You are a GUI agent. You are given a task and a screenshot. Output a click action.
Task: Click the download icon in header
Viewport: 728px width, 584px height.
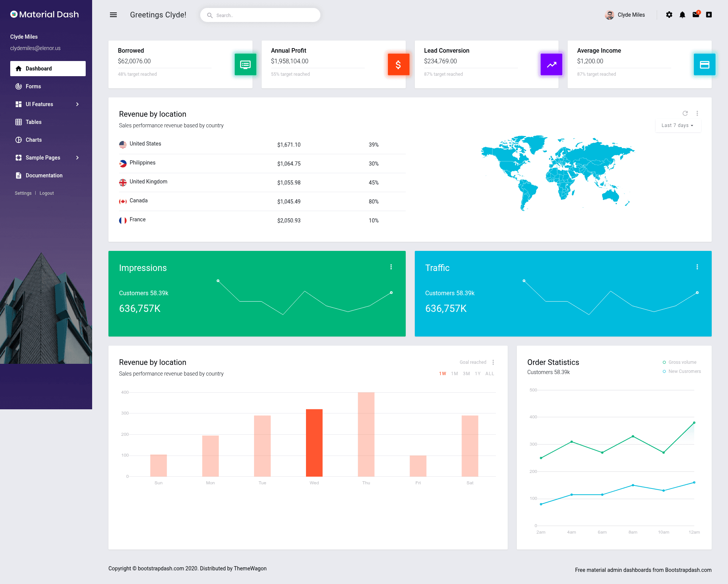[709, 15]
